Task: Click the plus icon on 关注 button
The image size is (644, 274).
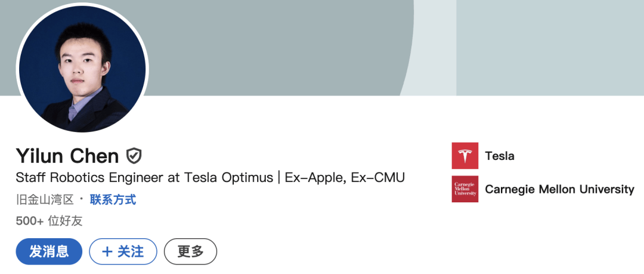Action: (x=107, y=251)
